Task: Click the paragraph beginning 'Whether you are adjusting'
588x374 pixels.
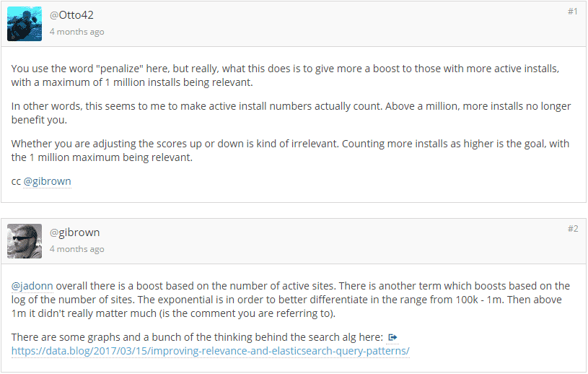Action: [x=290, y=150]
